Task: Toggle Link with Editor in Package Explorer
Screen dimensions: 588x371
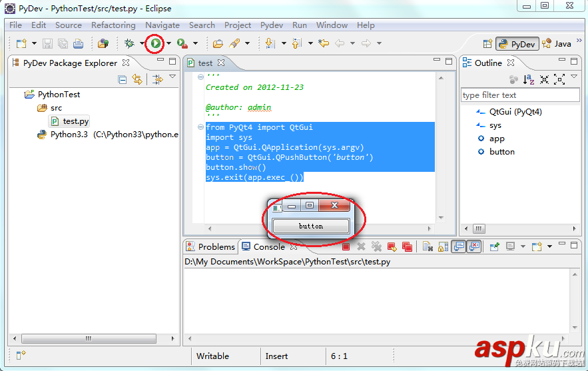Action: tap(137, 79)
